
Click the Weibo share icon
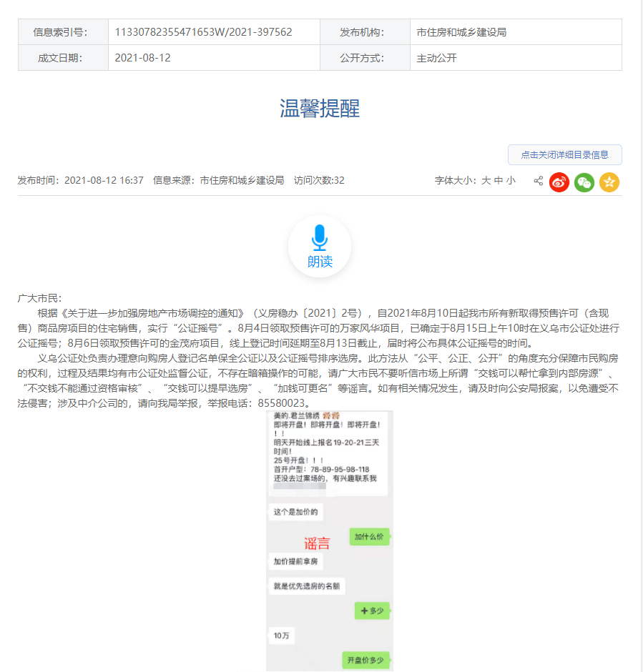click(x=559, y=182)
